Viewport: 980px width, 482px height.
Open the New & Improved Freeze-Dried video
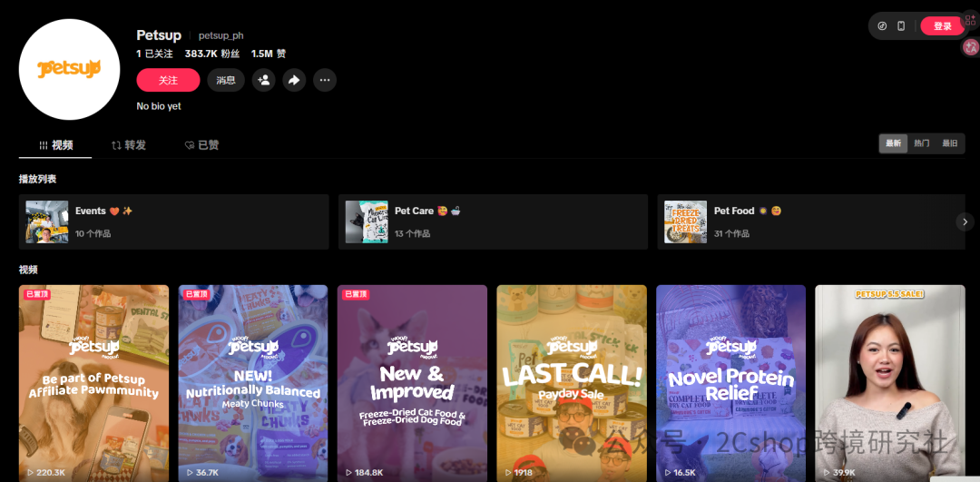tap(413, 383)
